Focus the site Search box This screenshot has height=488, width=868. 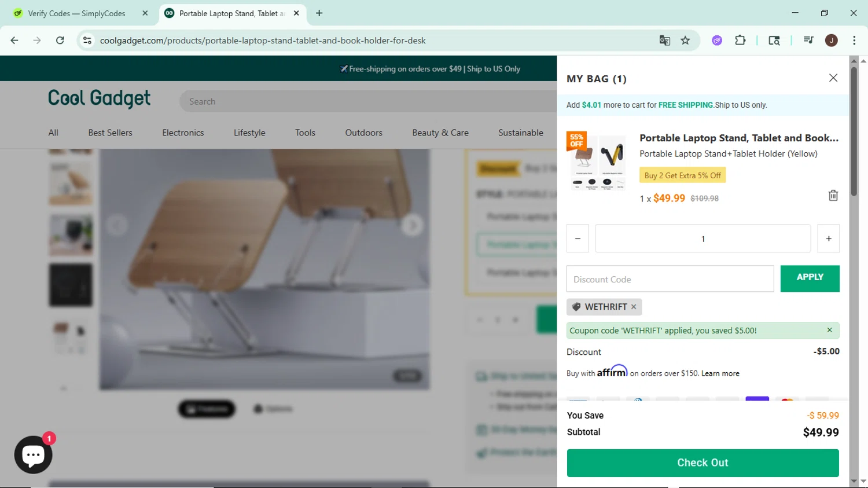(x=370, y=101)
